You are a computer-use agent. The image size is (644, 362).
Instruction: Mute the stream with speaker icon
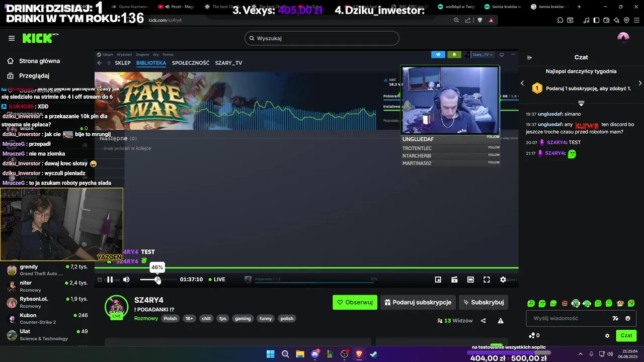[x=126, y=280]
